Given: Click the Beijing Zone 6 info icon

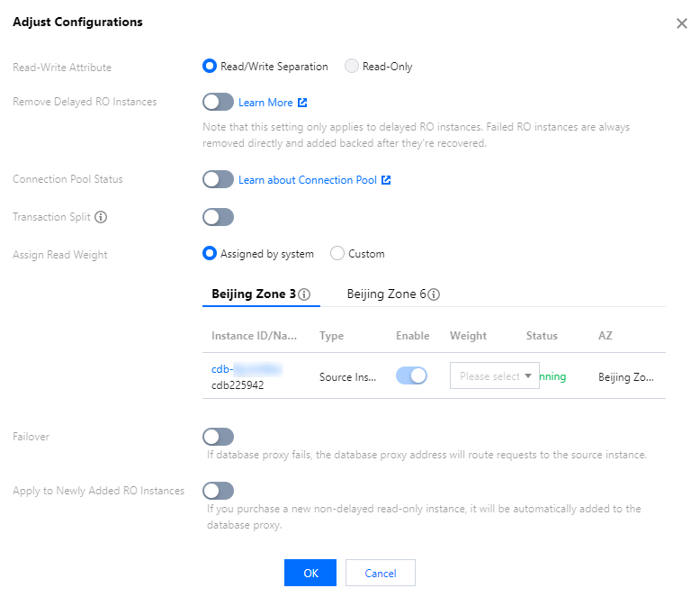Looking at the screenshot, I should coord(434,294).
